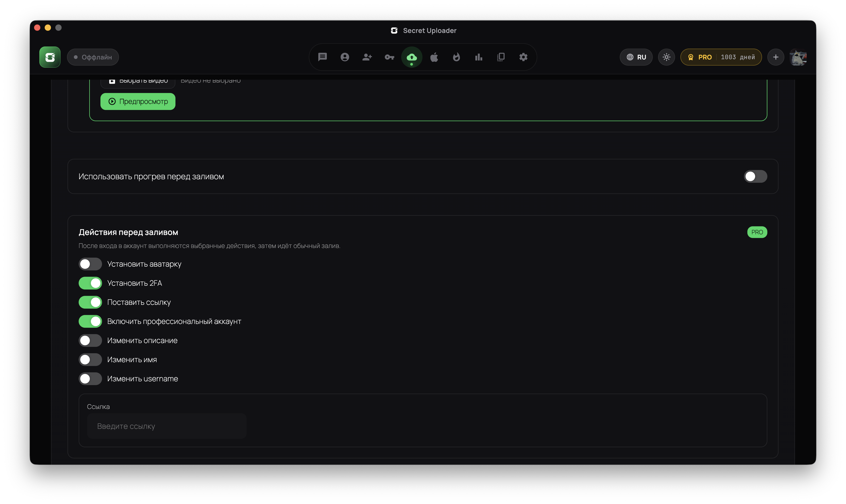Click the Введите ссылку input field

pyautogui.click(x=167, y=426)
